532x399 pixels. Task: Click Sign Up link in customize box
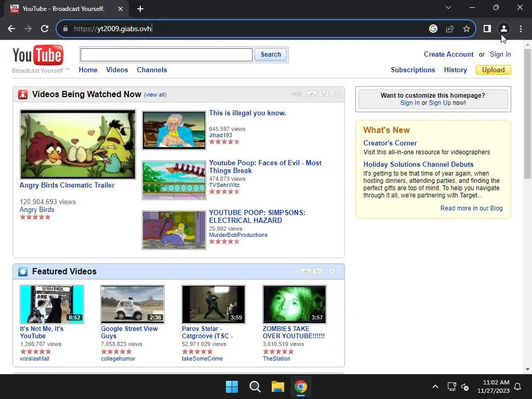tap(440, 103)
